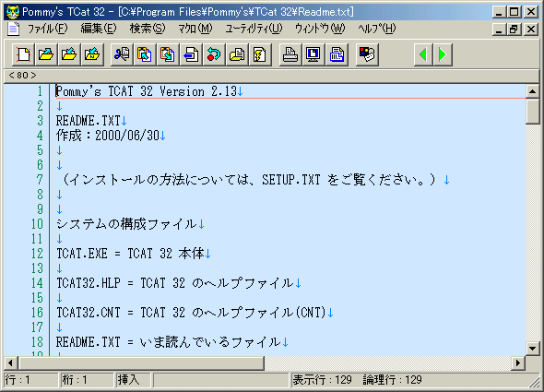
Task: Click line number 10 in gutter
Action: (x=37, y=224)
